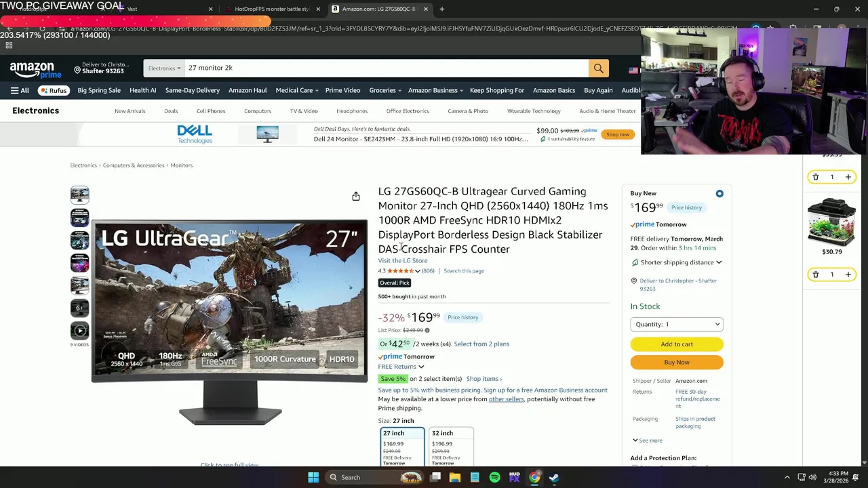Click the share icon above product image
Viewport: 868px width, 488px height.
click(356, 197)
